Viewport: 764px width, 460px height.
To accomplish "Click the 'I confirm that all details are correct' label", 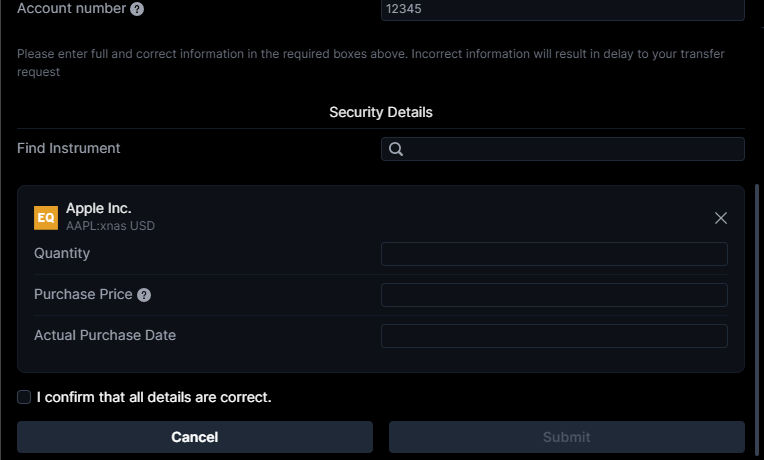I will tap(154, 397).
